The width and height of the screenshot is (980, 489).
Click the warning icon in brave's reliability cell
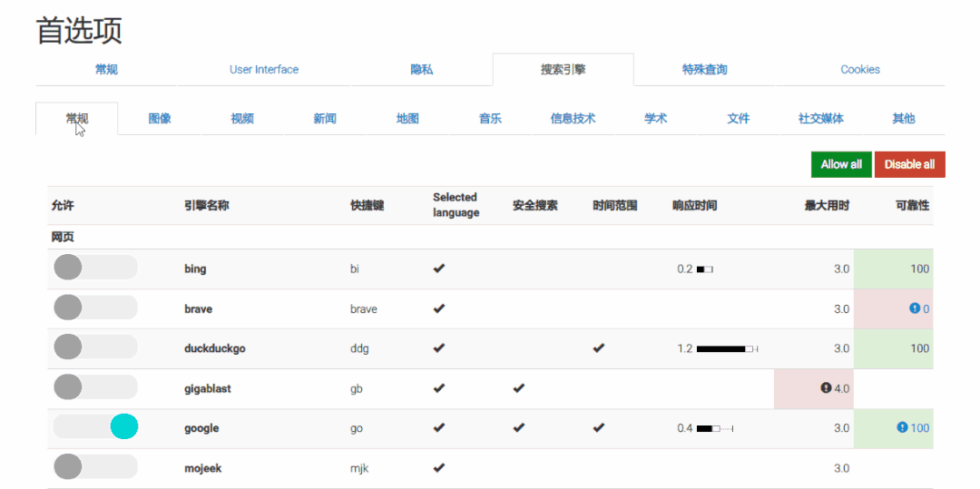[x=915, y=308]
